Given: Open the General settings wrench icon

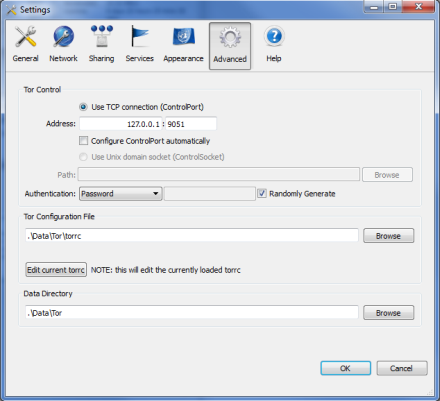Looking at the screenshot, I should click(x=25, y=37).
